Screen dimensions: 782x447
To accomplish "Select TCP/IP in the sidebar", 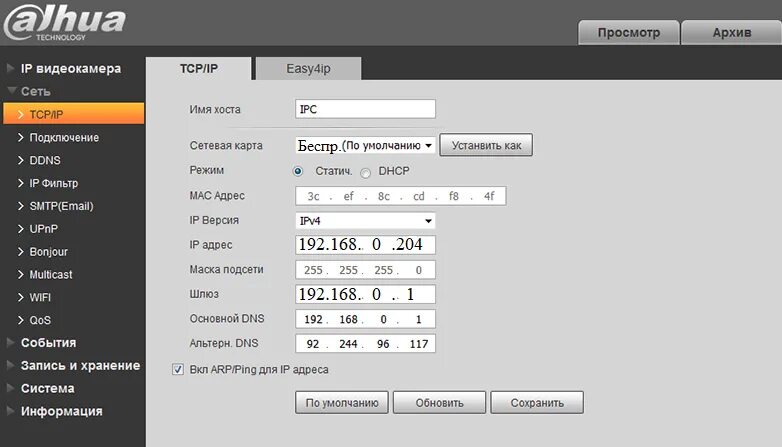I will tap(74, 114).
